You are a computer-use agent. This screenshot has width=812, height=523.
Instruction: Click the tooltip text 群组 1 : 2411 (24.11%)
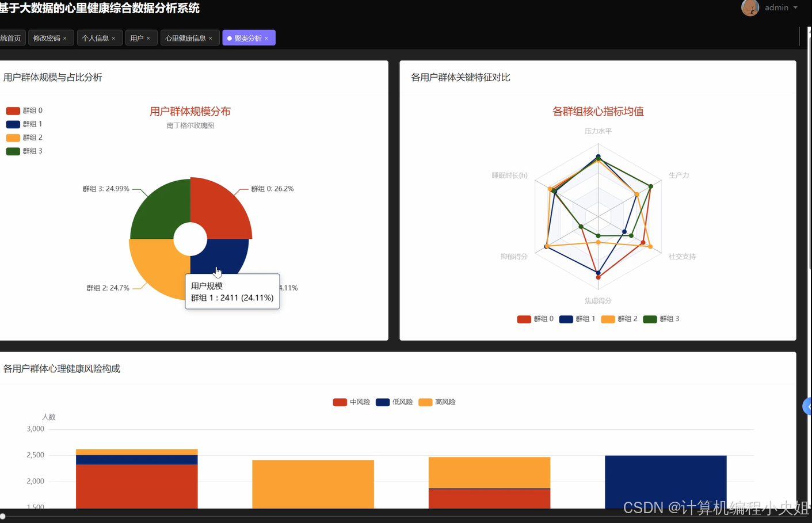[232, 298]
